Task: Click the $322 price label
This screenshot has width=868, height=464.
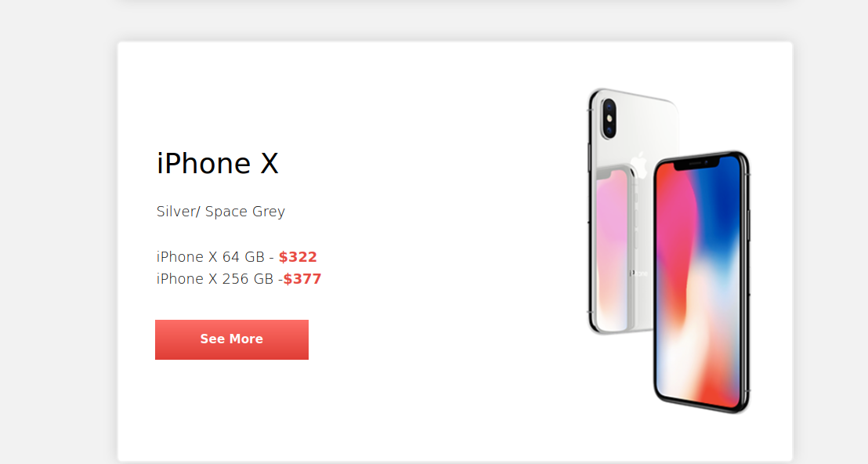Action: [x=298, y=257]
